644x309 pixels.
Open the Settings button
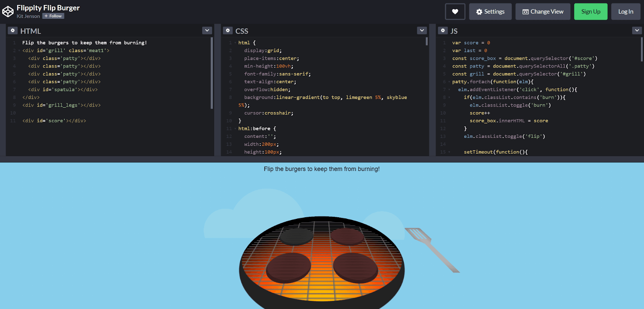point(490,12)
